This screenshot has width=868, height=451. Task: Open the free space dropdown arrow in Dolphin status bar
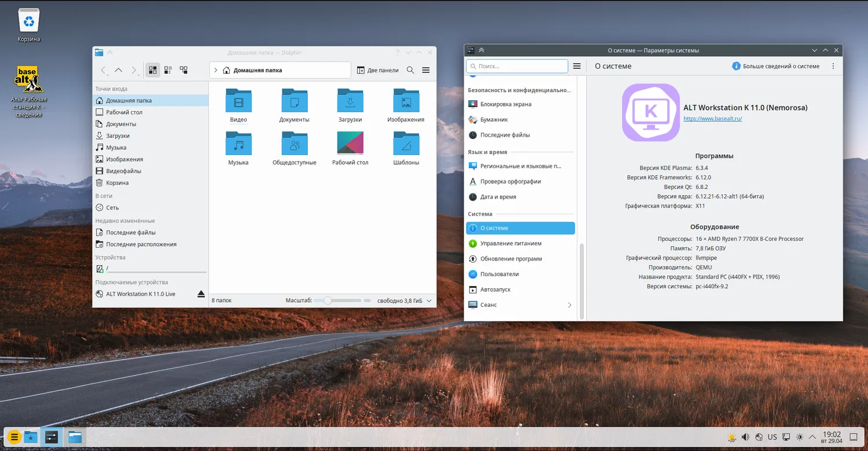pyautogui.click(x=429, y=300)
